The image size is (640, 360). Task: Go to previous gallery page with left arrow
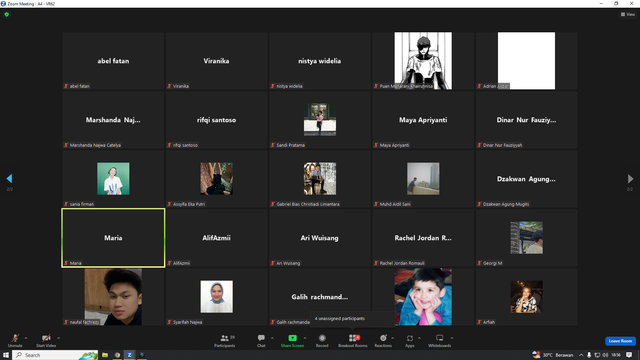coord(9,178)
